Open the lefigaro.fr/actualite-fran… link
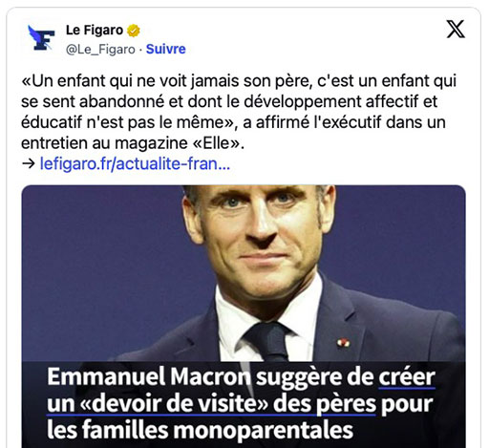This screenshot has height=448, width=489. tap(135, 163)
